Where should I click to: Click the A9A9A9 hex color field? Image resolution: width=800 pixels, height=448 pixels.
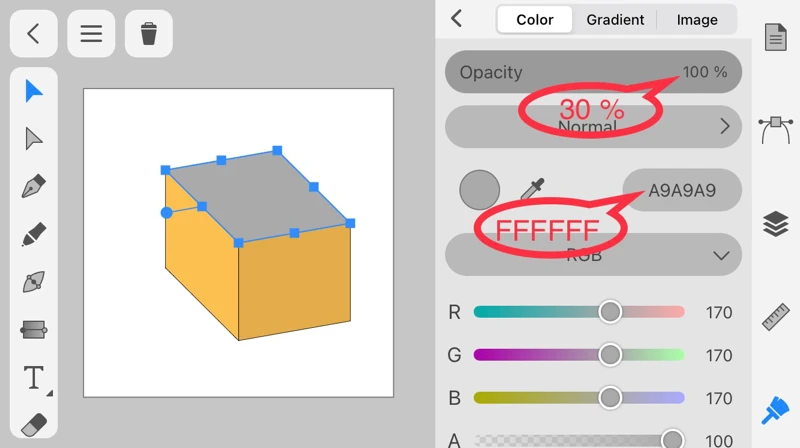[682, 190]
